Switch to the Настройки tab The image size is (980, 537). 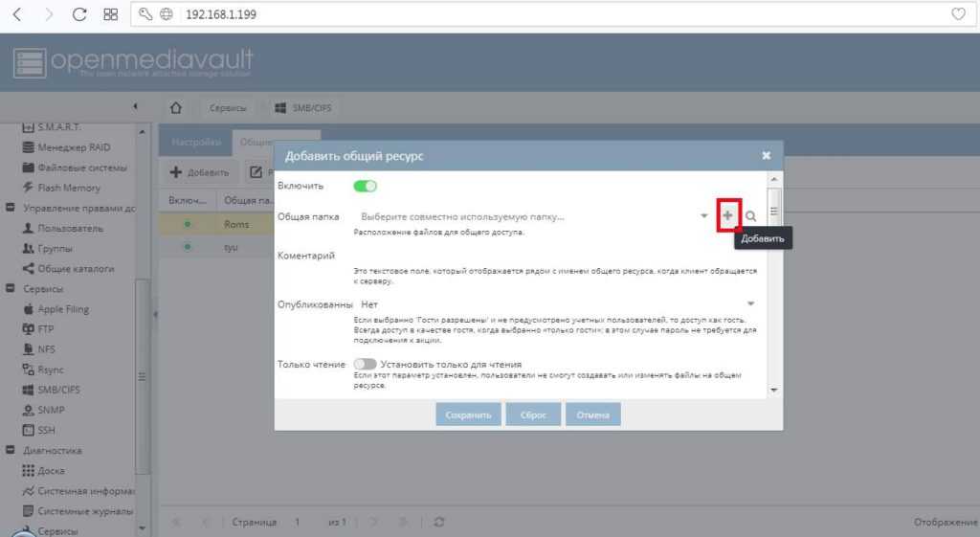click(189, 142)
